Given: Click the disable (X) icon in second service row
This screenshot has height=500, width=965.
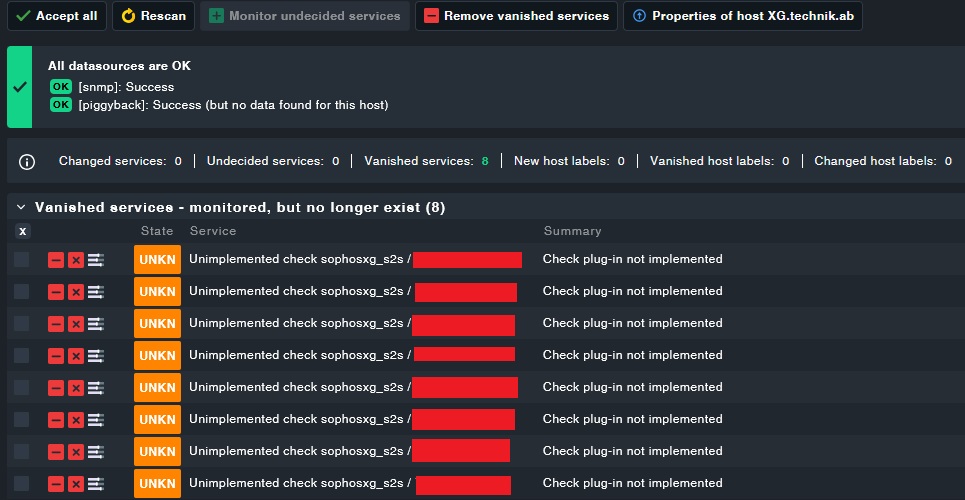Looking at the screenshot, I should point(76,292).
